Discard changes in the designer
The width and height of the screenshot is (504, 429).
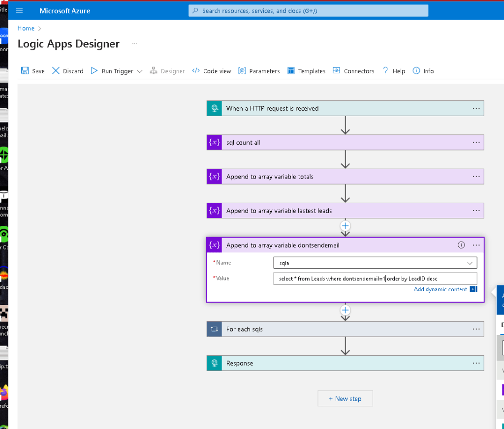pos(68,71)
